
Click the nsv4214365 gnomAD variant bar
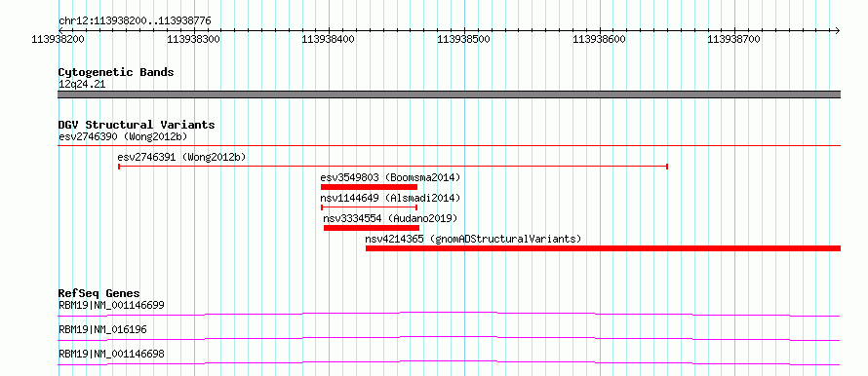[x=603, y=248]
